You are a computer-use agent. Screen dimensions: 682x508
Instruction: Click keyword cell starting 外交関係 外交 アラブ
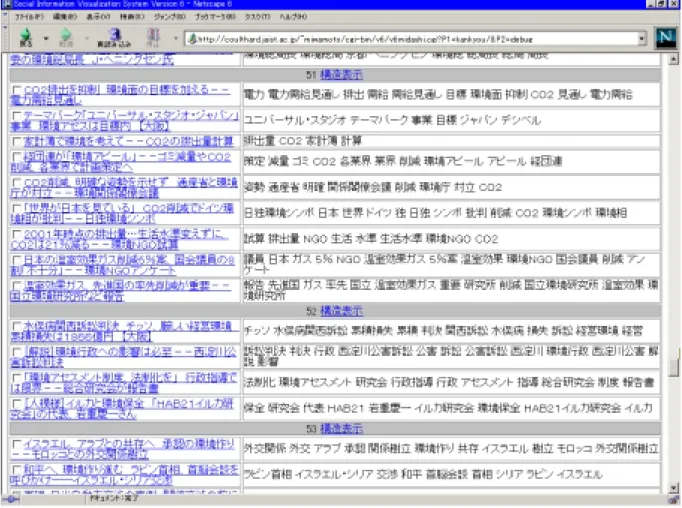click(x=451, y=448)
